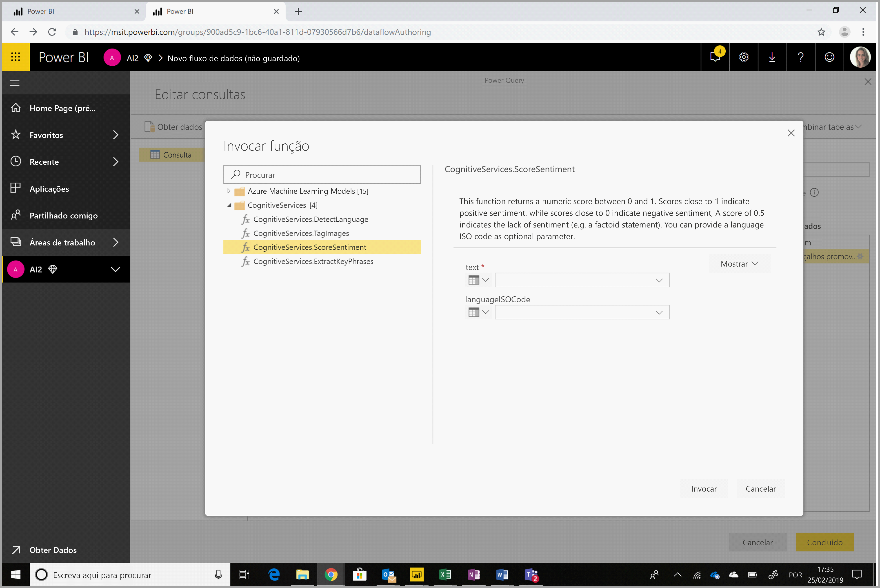This screenshot has height=588, width=880.
Task: Open the Mostrar dropdown
Action: pos(739,264)
